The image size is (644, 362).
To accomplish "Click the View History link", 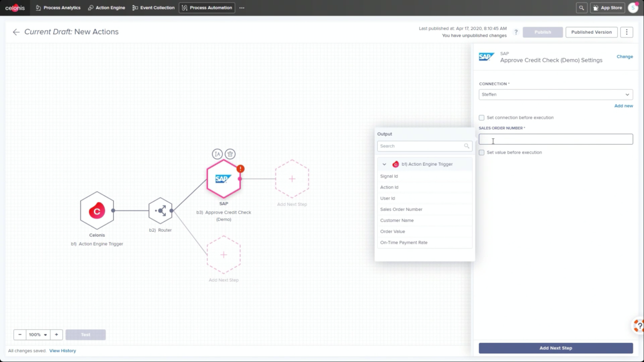I will (63, 350).
